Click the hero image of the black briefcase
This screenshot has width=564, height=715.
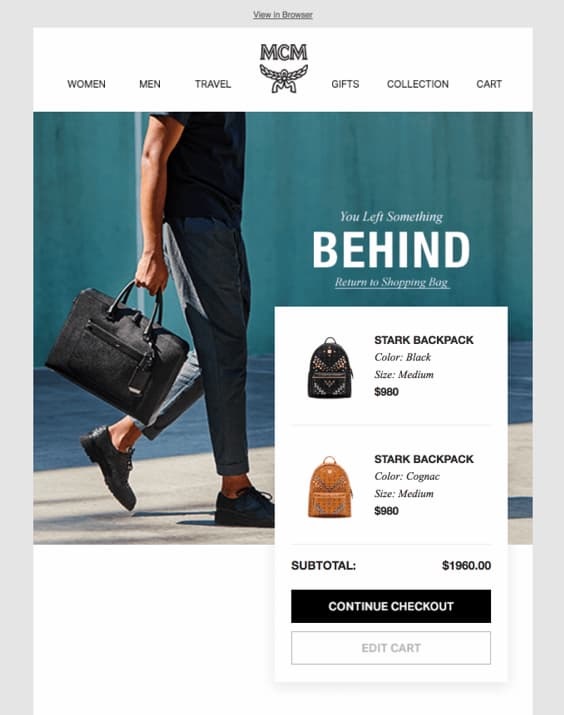[x=116, y=353]
